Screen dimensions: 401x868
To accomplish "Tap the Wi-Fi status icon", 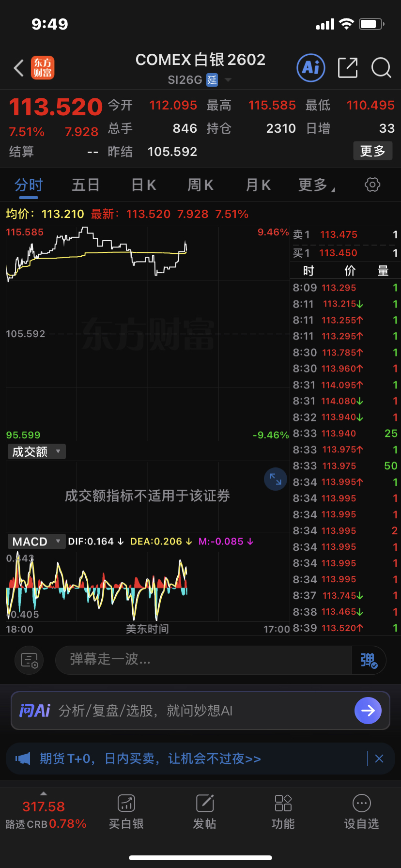I will pyautogui.click(x=347, y=24).
